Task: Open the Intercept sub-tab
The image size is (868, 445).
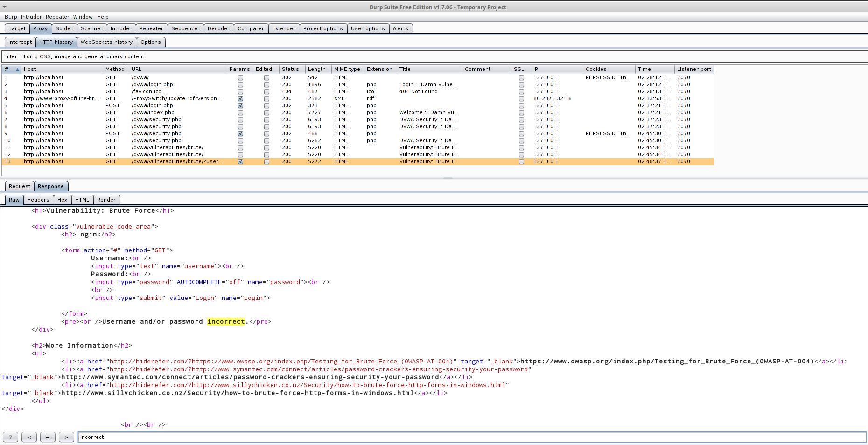Action: pyautogui.click(x=20, y=42)
